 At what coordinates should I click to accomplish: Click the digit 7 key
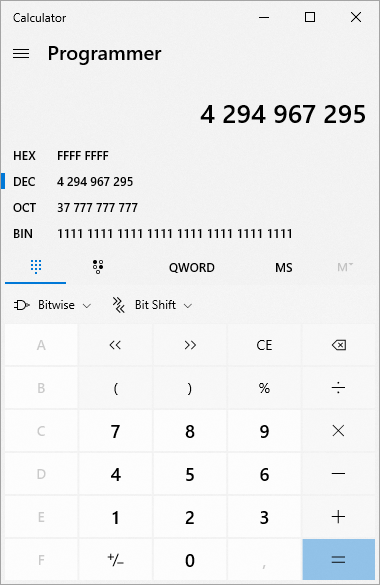[115, 431]
